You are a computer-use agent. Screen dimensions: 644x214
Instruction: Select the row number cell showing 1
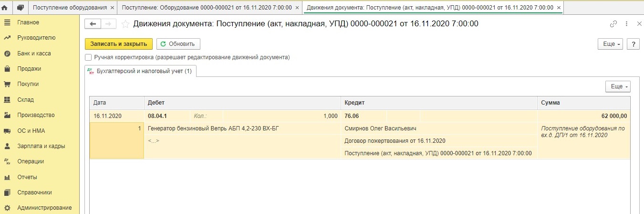pyautogui.click(x=117, y=140)
